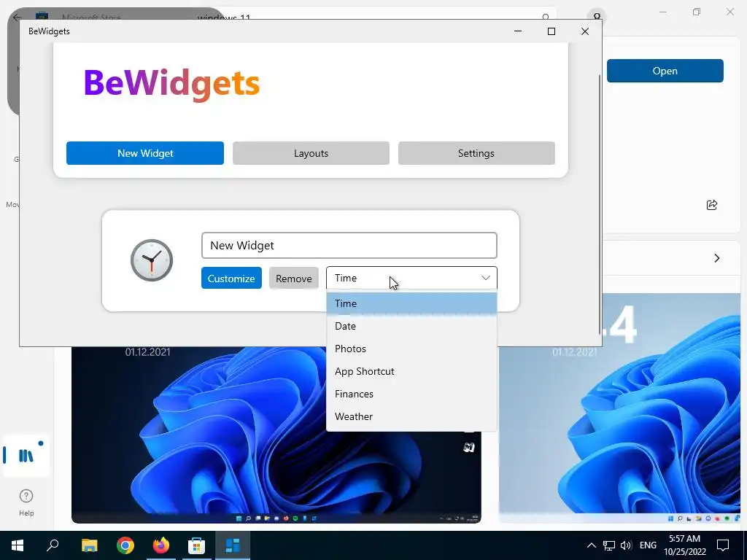Choose Date widget type
747x560 pixels.
(x=411, y=326)
